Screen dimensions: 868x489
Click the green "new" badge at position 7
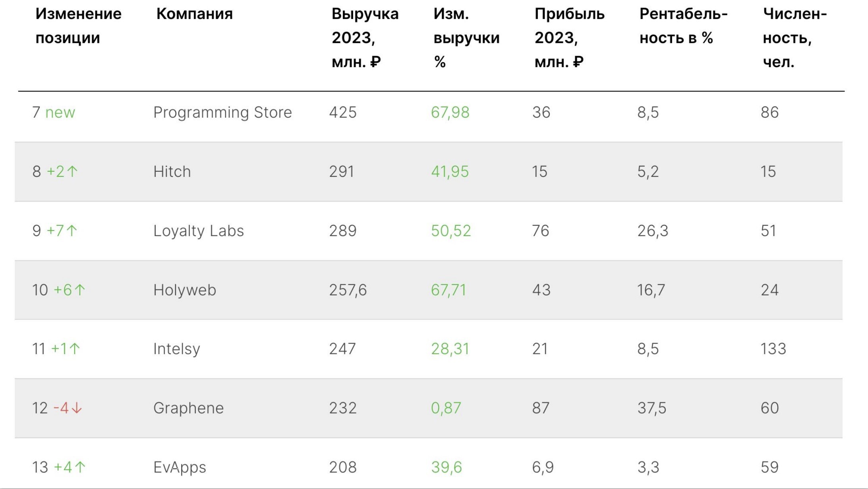(60, 113)
